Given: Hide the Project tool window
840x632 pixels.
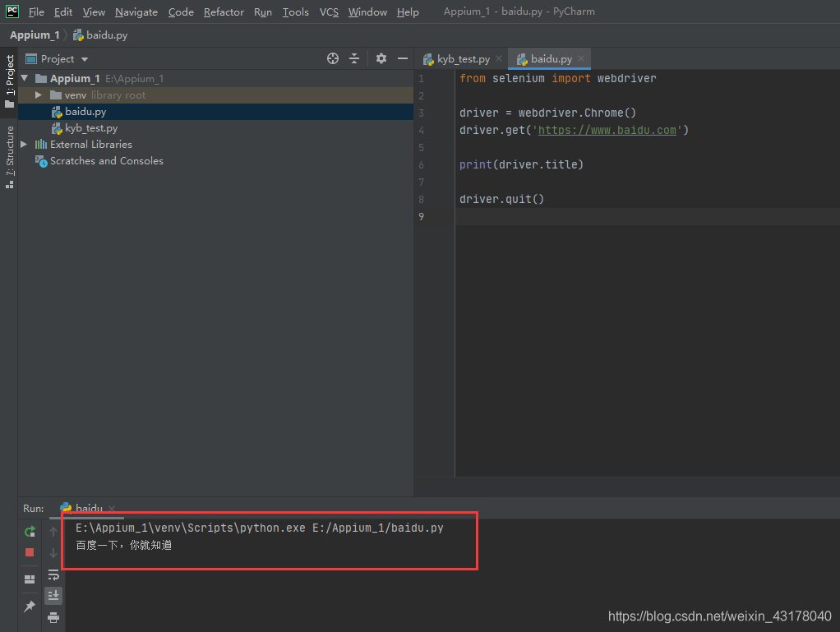Looking at the screenshot, I should tap(402, 58).
